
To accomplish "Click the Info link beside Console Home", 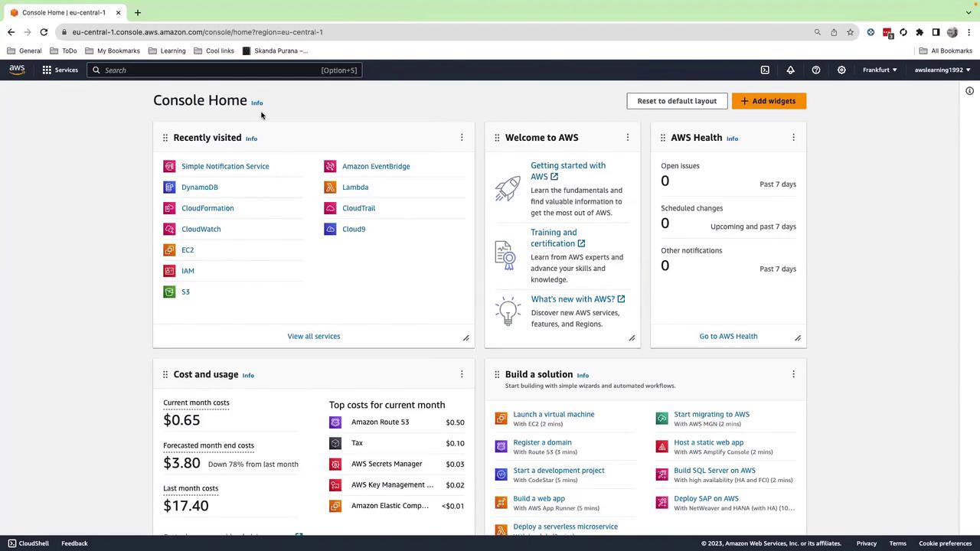I will pos(257,103).
